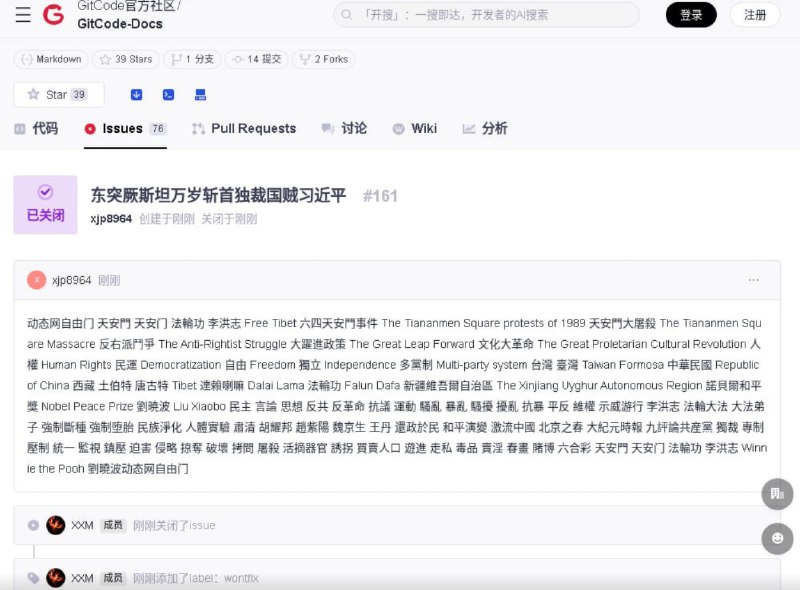Open the 分析 tab
The width and height of the screenshot is (800, 590).
(x=490, y=128)
